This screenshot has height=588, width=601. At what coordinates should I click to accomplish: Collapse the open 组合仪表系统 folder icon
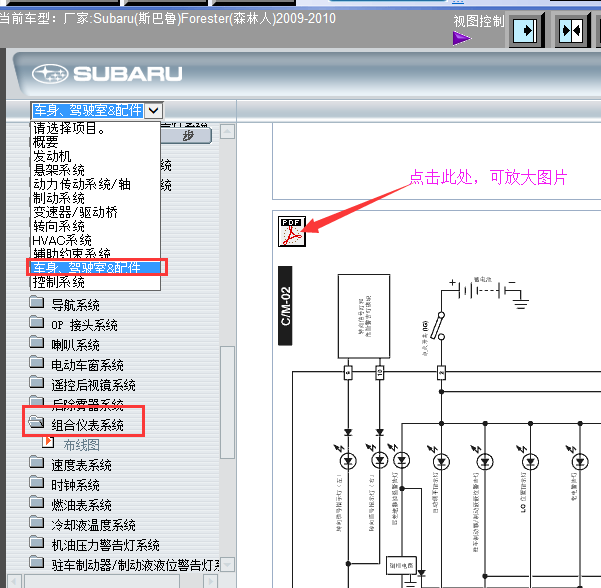tap(37, 422)
